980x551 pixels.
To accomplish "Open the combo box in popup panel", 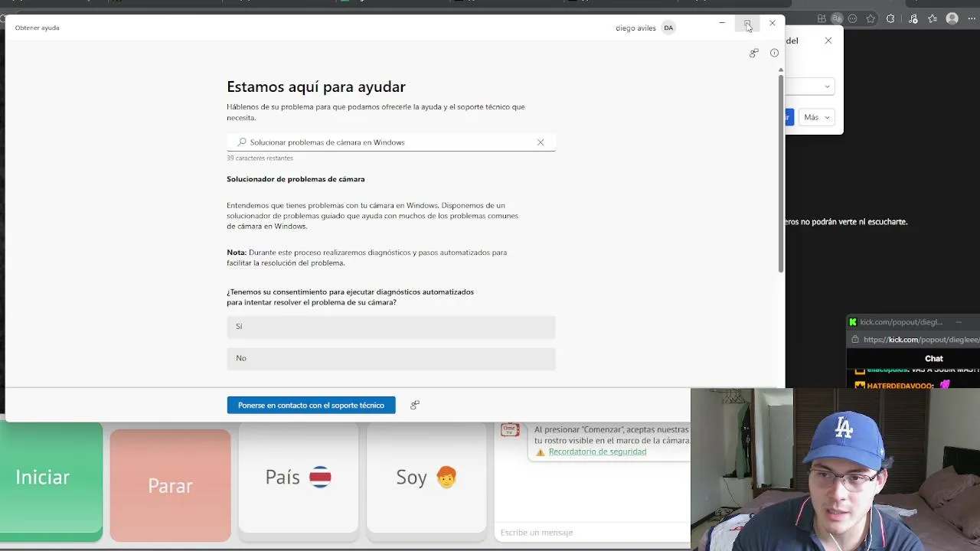I will 809,86.
